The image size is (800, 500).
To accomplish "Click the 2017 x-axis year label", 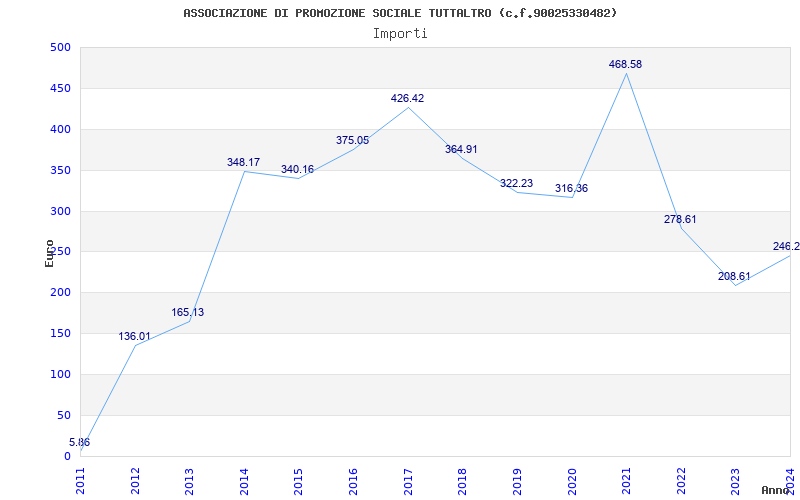I will [x=408, y=482].
